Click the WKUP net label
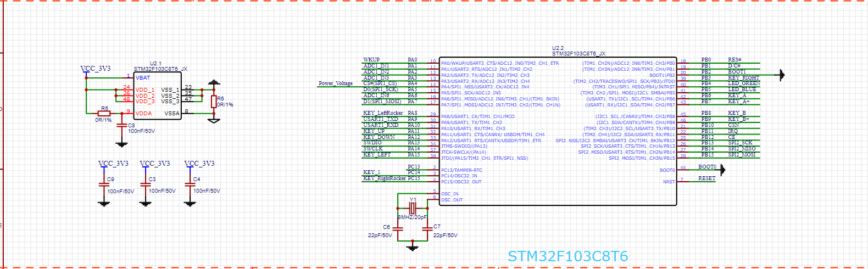 [x=371, y=60]
